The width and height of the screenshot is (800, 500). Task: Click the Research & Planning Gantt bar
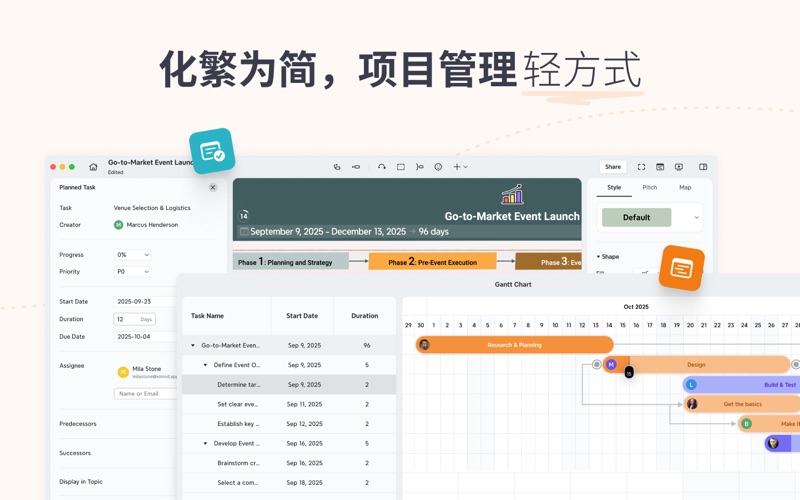[514, 345]
